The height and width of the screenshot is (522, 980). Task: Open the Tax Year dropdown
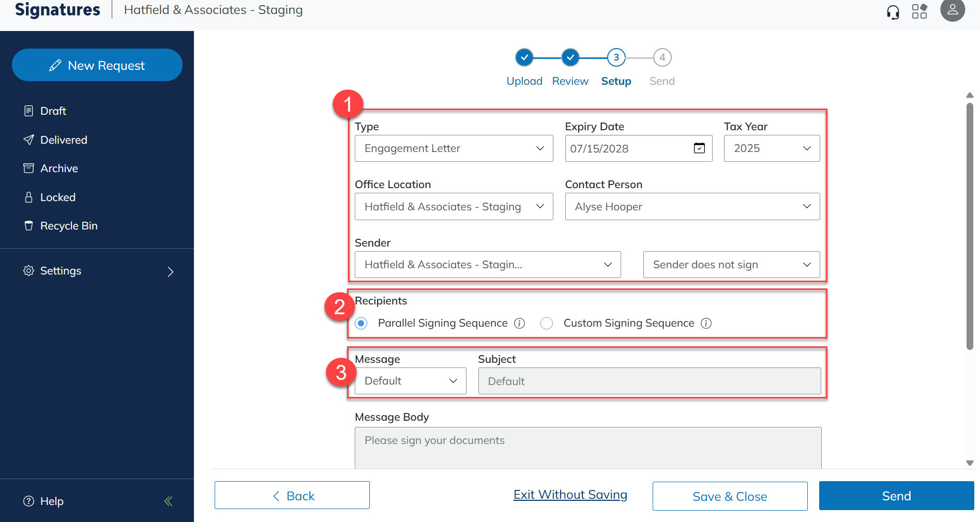click(771, 148)
